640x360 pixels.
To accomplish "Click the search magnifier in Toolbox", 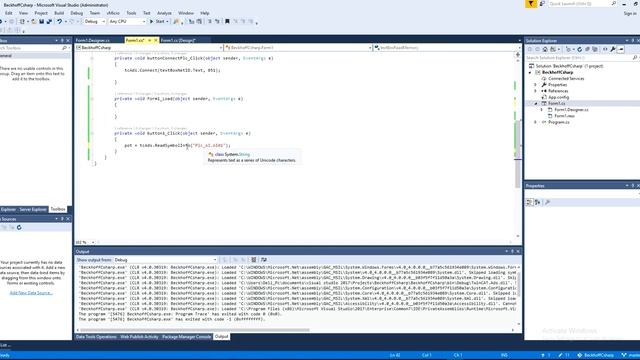I will 64,48.
